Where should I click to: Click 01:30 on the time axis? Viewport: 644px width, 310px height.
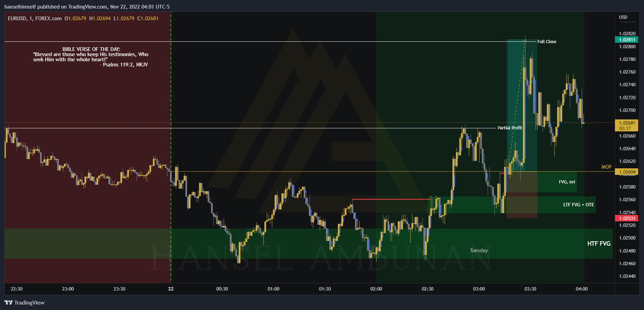[x=325, y=289]
